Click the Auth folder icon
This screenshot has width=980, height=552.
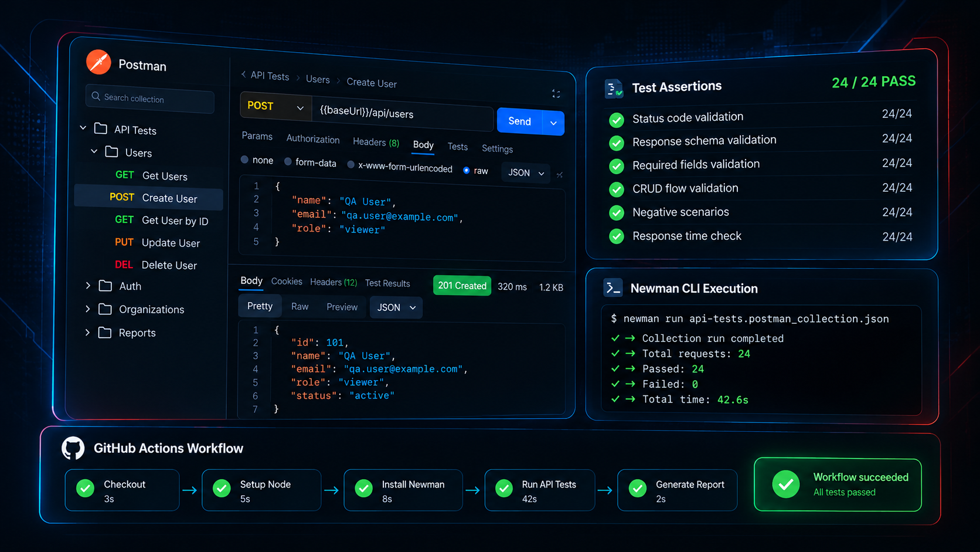pyautogui.click(x=106, y=286)
